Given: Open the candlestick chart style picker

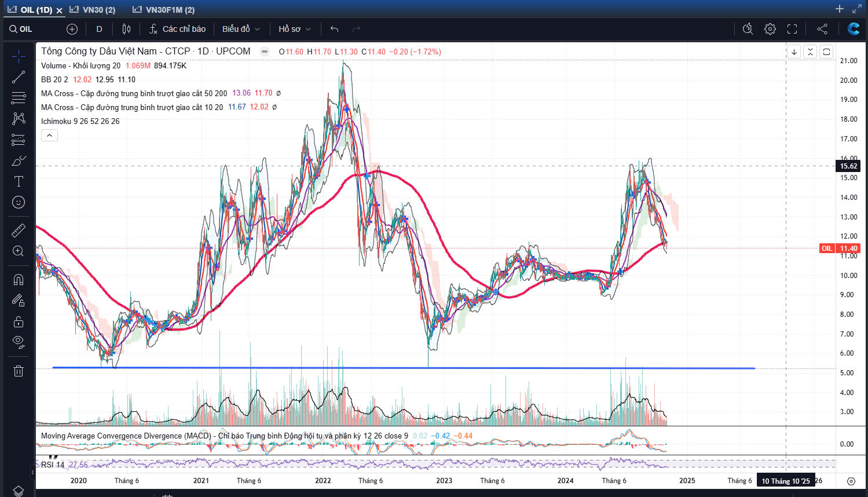Looking at the screenshot, I should pyautogui.click(x=127, y=29).
